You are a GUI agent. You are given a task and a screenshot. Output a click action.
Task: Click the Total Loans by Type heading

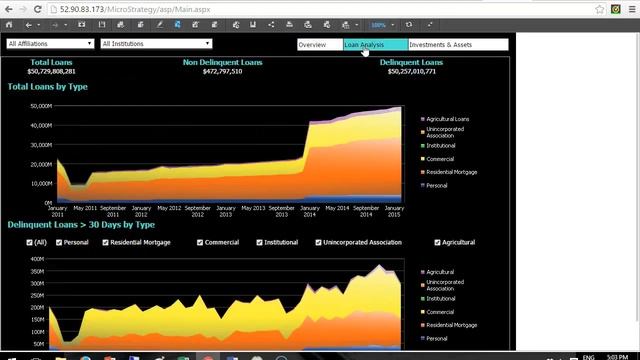(47, 87)
